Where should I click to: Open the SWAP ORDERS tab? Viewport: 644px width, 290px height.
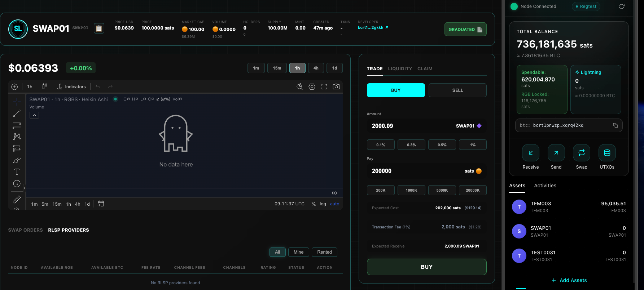click(x=26, y=230)
